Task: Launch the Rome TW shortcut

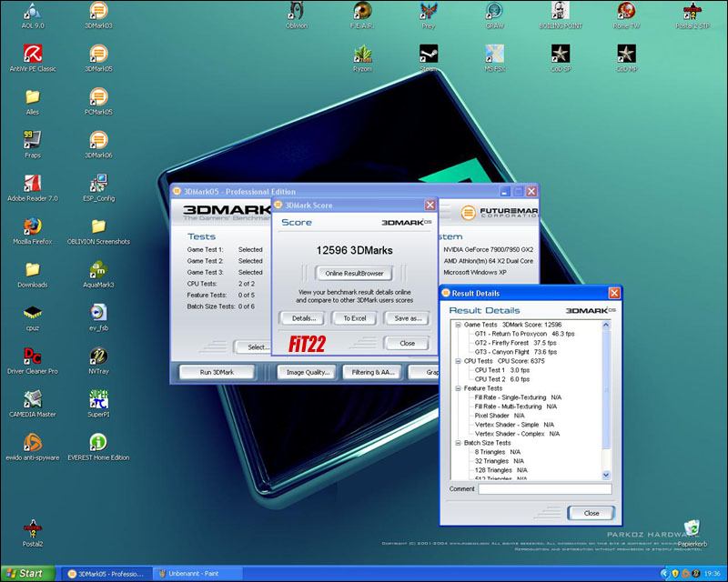Action: tap(626, 15)
